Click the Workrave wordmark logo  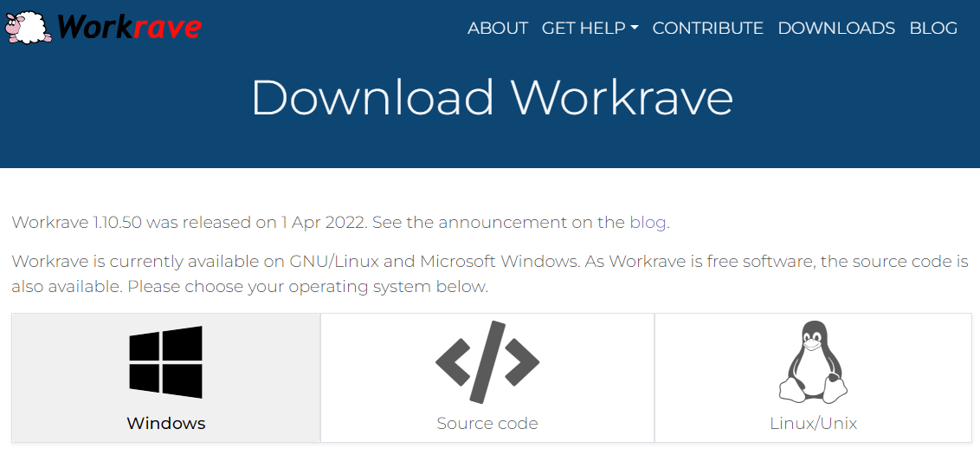click(129, 28)
